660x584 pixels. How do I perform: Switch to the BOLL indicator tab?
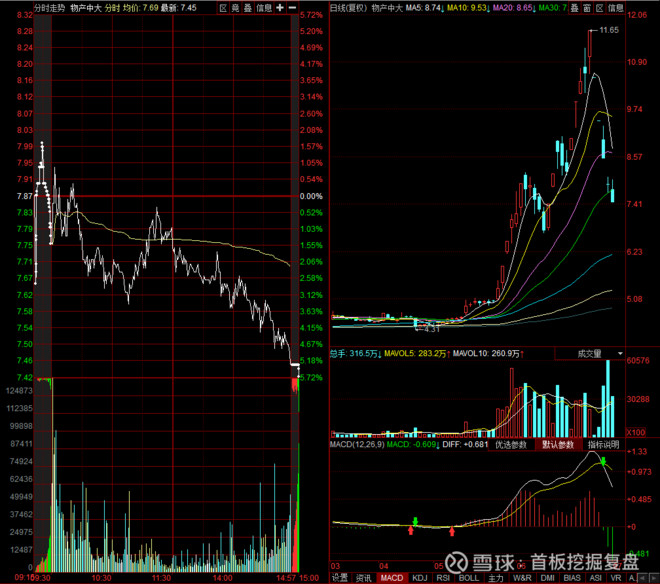tap(468, 578)
